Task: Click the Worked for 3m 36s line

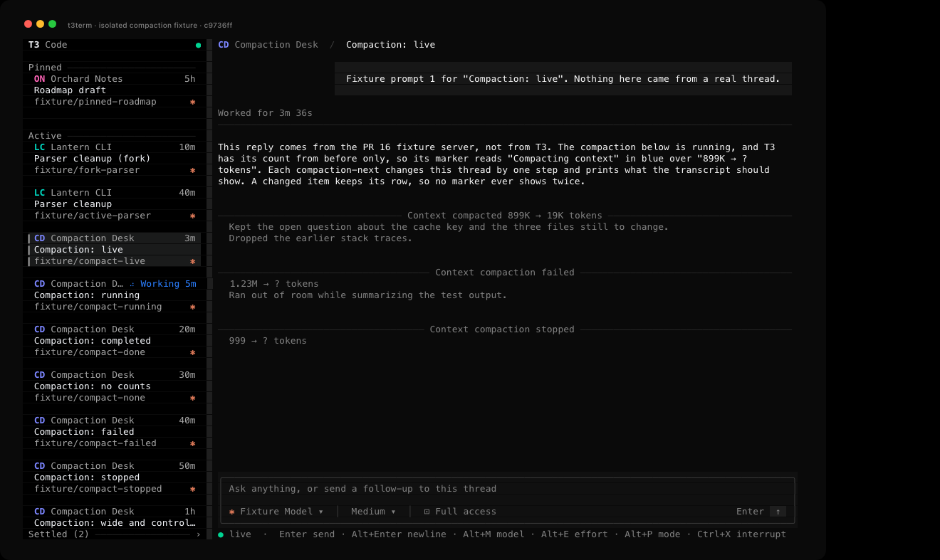Action: click(265, 113)
